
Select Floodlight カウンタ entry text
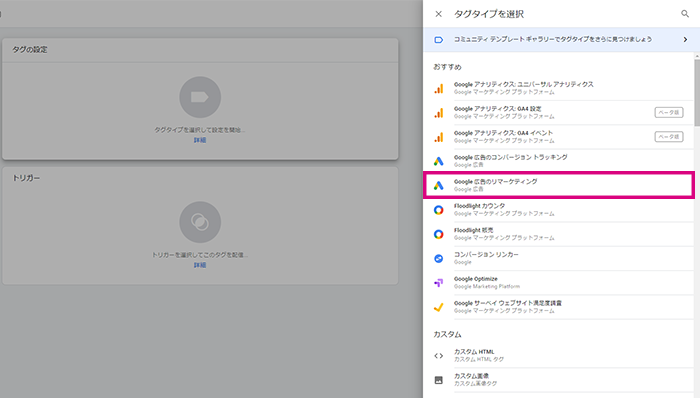click(479, 206)
